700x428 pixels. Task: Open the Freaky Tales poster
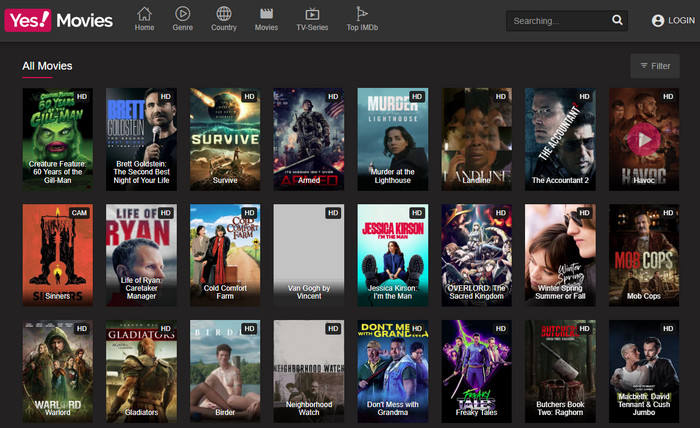click(476, 371)
